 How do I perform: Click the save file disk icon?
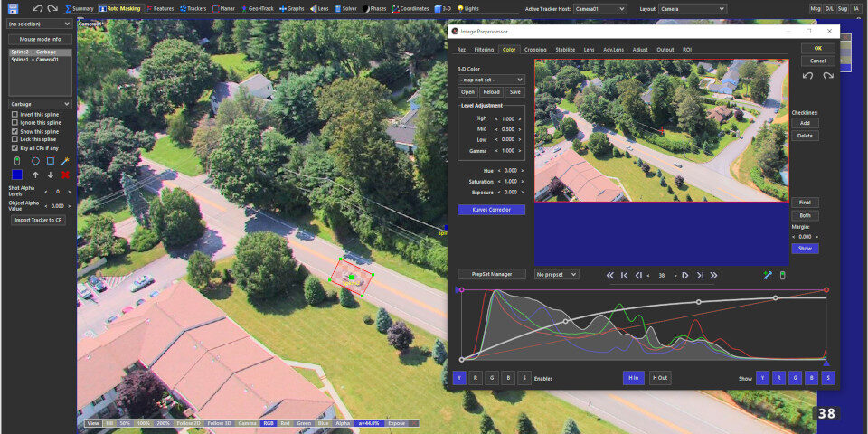[x=11, y=7]
